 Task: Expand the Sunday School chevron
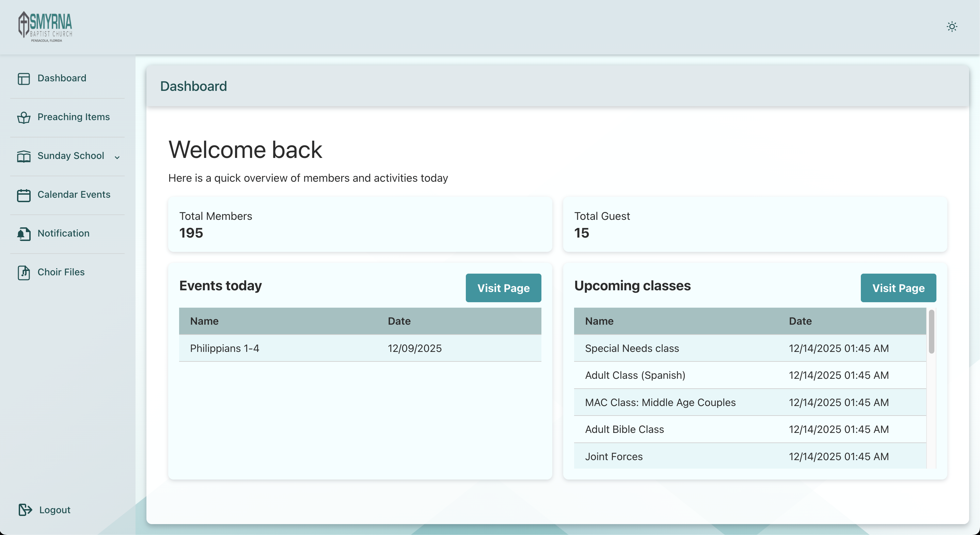coord(117,157)
